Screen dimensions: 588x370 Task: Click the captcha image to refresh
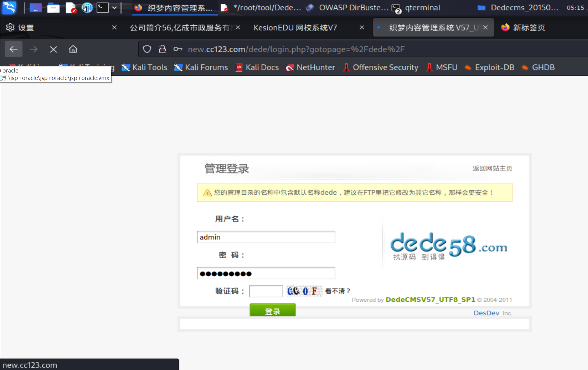click(305, 291)
